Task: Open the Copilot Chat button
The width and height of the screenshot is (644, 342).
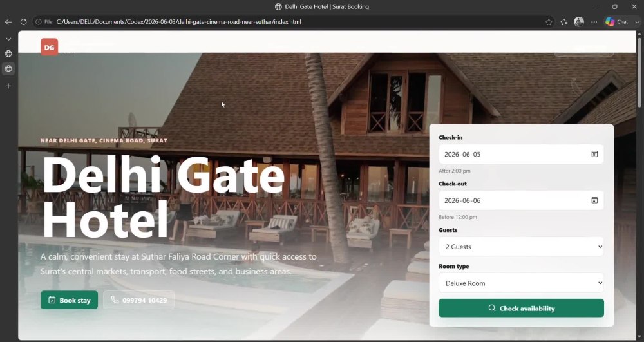Action: tap(616, 22)
